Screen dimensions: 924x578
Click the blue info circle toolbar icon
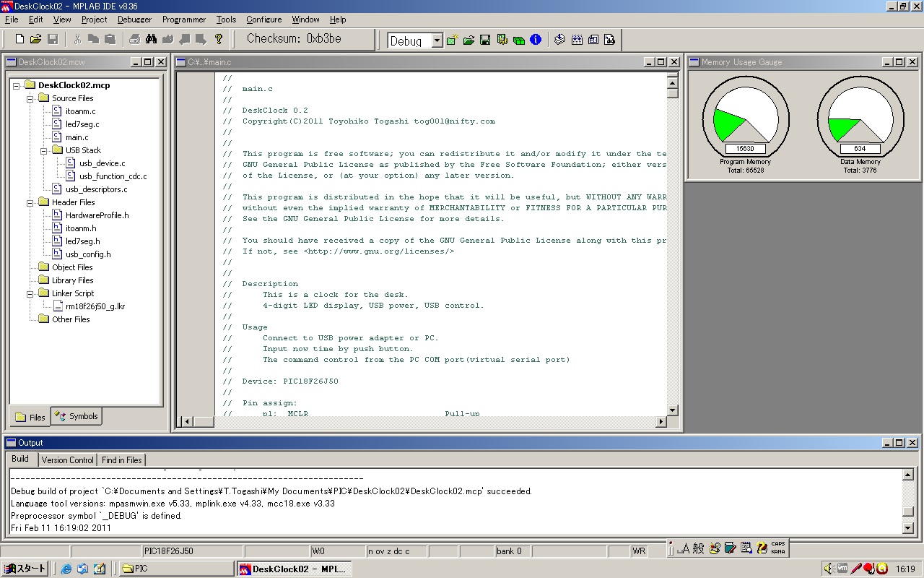(536, 40)
